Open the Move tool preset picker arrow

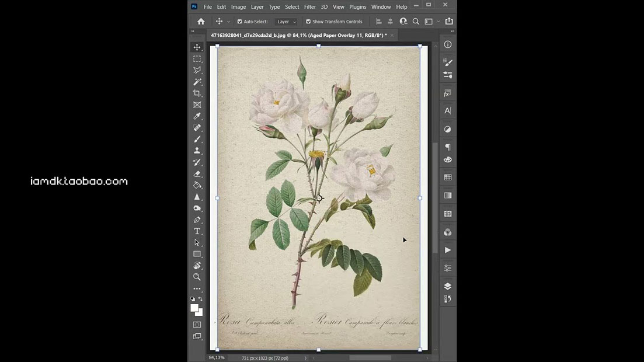pos(228,22)
